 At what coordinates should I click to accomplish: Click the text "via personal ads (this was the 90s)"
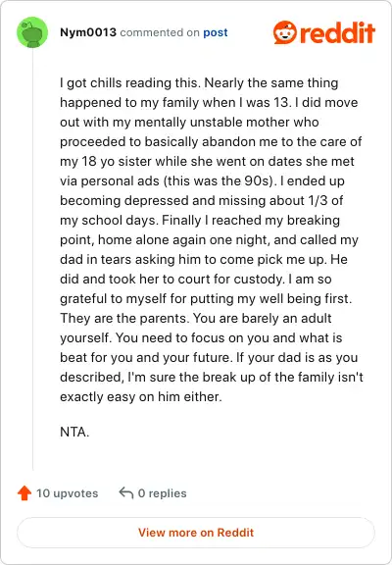point(167,180)
